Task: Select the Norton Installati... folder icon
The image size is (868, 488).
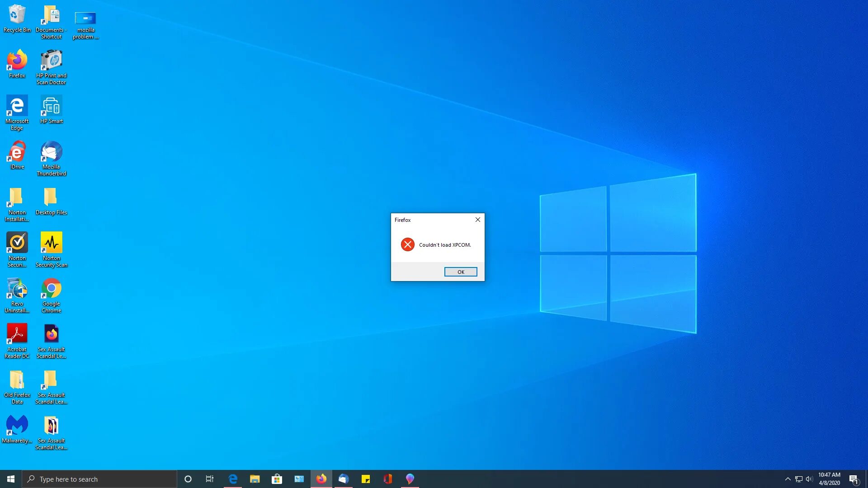Action: pos(17,204)
